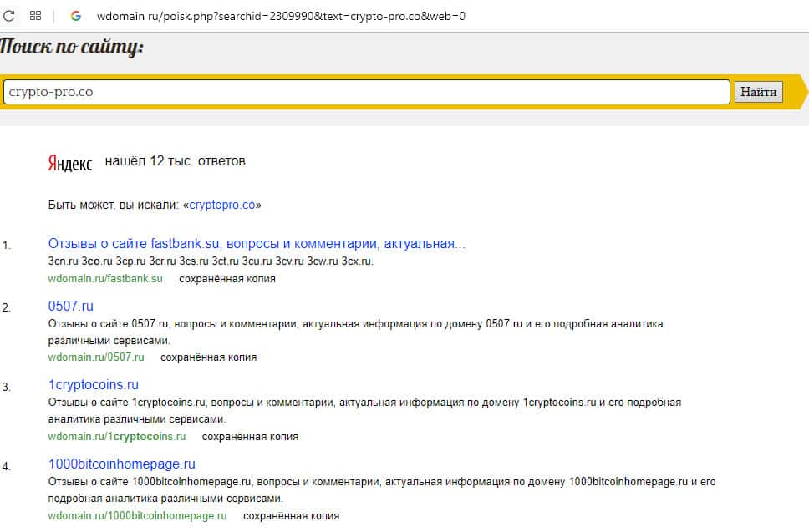809x532 pixels.
Task: Click the Яндекс logo
Action: (x=70, y=163)
